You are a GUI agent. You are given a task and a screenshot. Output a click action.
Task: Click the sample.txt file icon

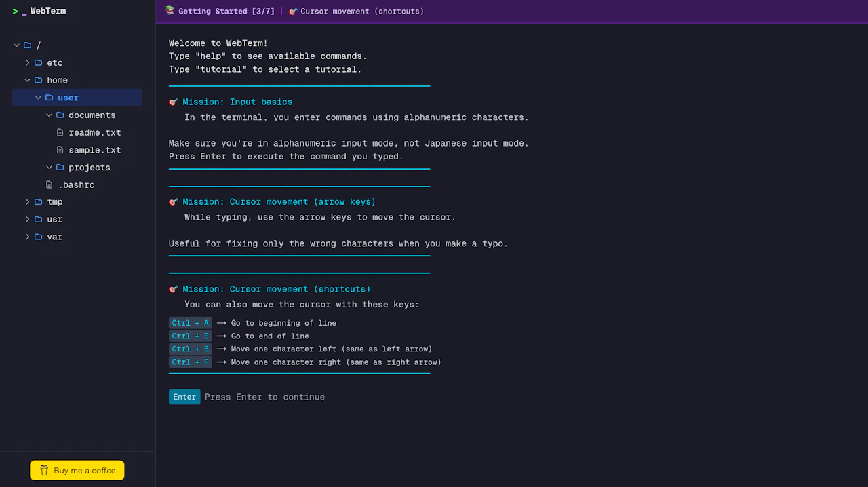click(60, 150)
